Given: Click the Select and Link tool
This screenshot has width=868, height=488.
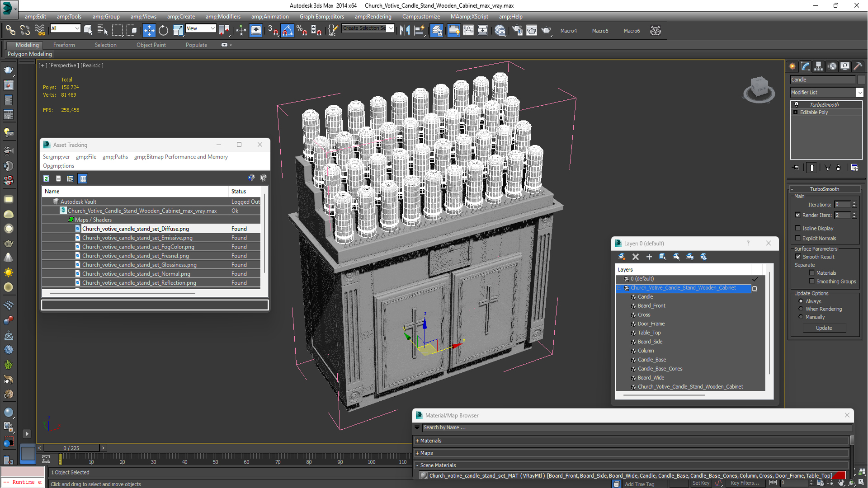Looking at the screenshot, I should 10,30.
